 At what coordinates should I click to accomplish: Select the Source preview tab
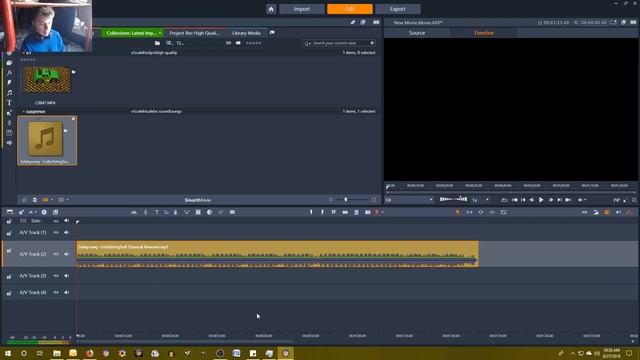click(417, 33)
